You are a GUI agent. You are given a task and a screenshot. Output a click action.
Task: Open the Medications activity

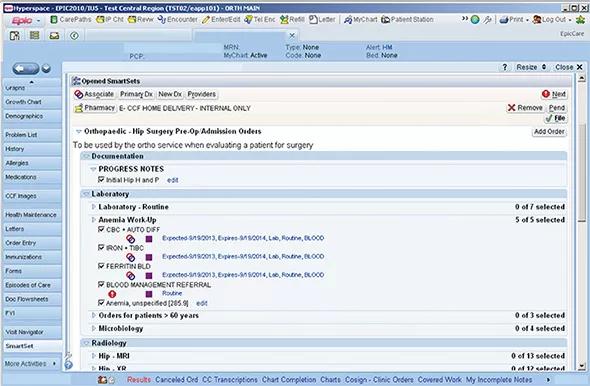[32, 177]
